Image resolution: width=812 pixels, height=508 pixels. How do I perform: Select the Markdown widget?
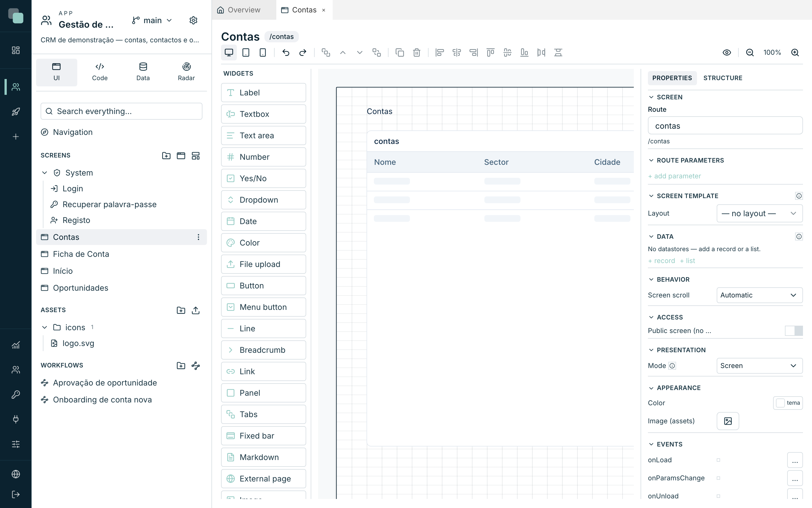(263, 457)
